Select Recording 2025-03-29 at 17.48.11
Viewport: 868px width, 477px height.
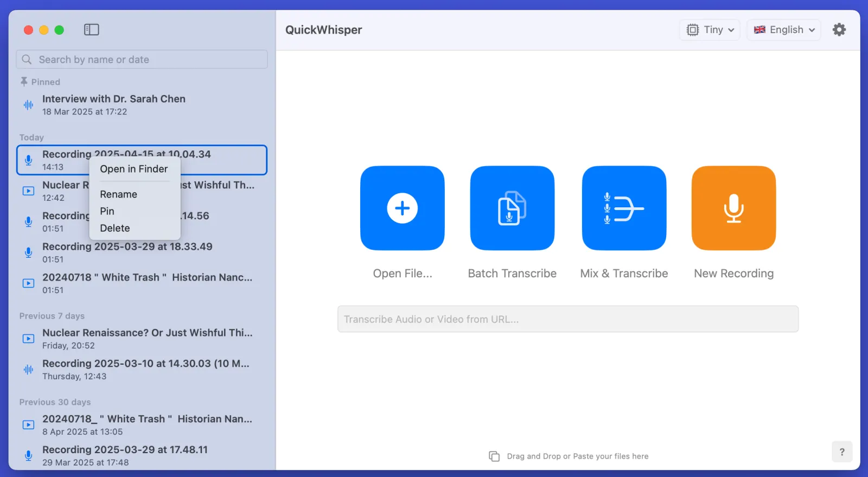pyautogui.click(x=142, y=456)
